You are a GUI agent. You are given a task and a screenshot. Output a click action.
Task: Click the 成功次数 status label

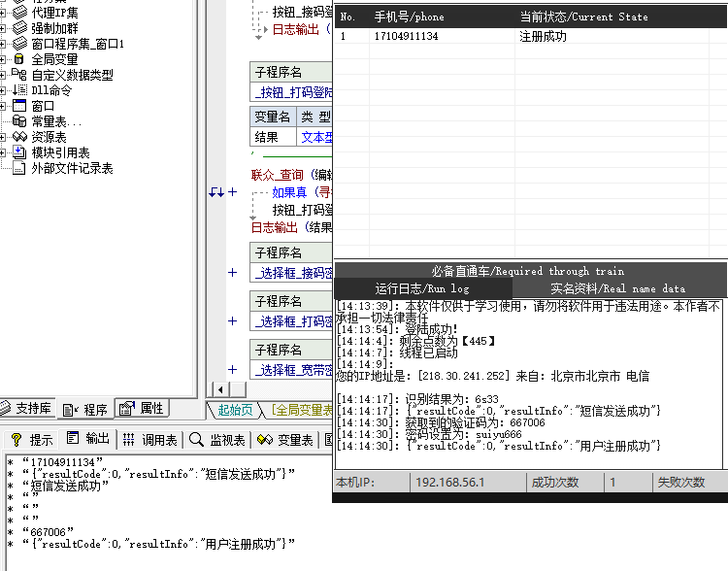point(555,483)
